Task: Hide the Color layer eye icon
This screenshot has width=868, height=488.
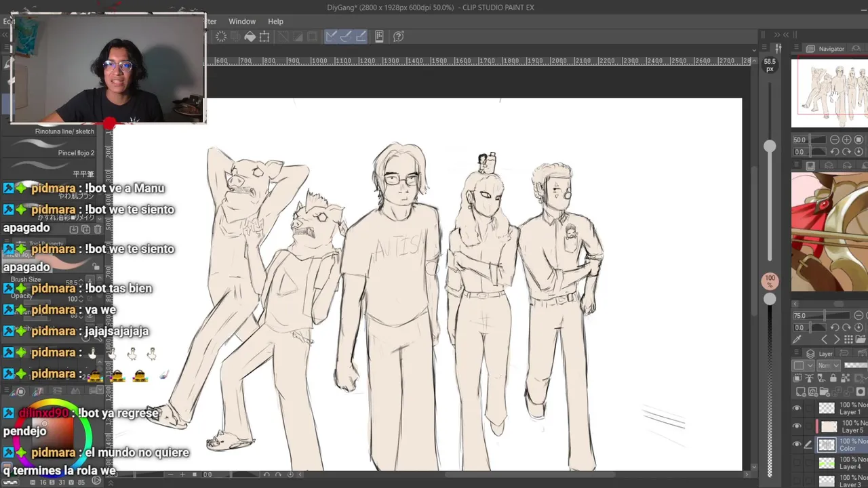Action: point(797,445)
